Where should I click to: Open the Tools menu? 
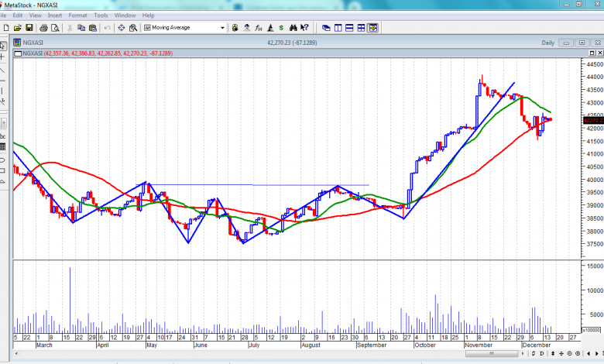tap(101, 15)
